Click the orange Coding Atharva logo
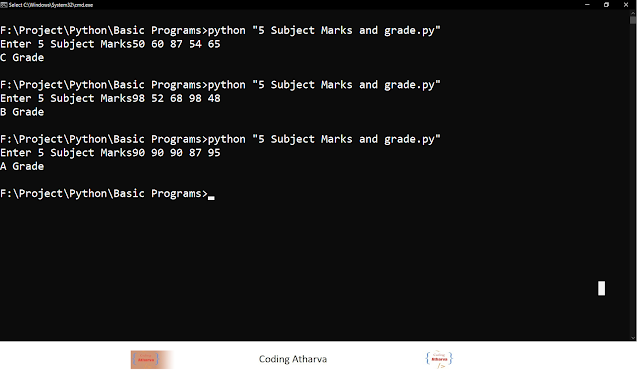The width and height of the screenshot is (640, 376). 151,359
